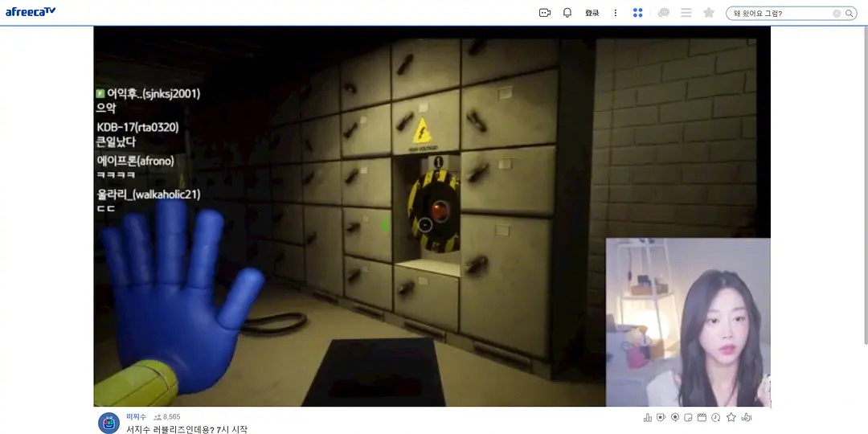868x434 pixels.
Task: Open the notifications bell
Action: click(x=567, y=13)
